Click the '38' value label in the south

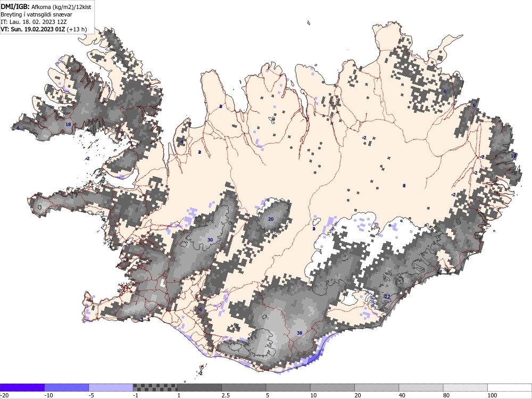pyautogui.click(x=299, y=333)
